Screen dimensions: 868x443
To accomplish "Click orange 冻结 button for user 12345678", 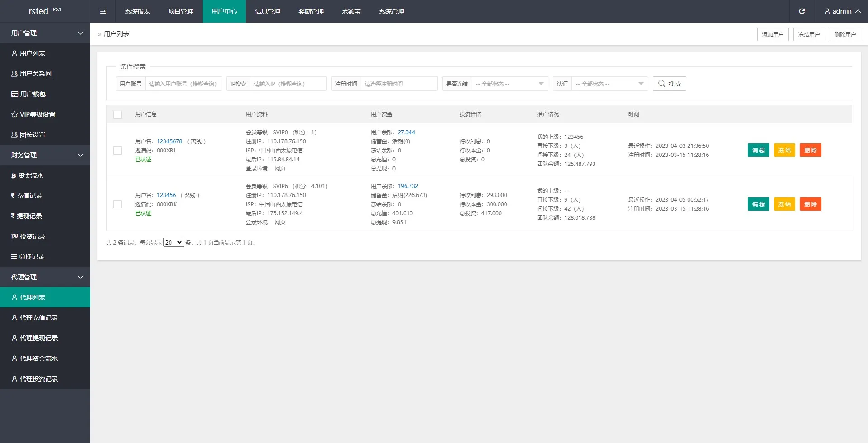I will (784, 151).
